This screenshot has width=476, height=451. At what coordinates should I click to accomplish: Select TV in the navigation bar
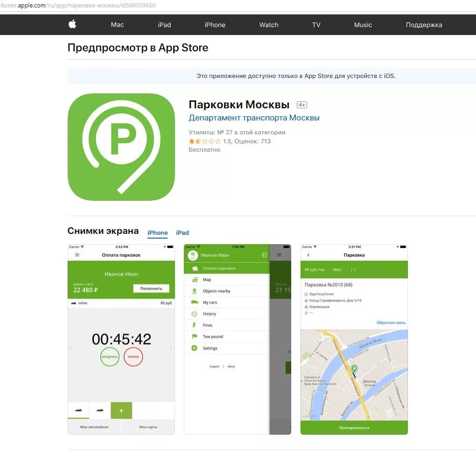tap(316, 25)
